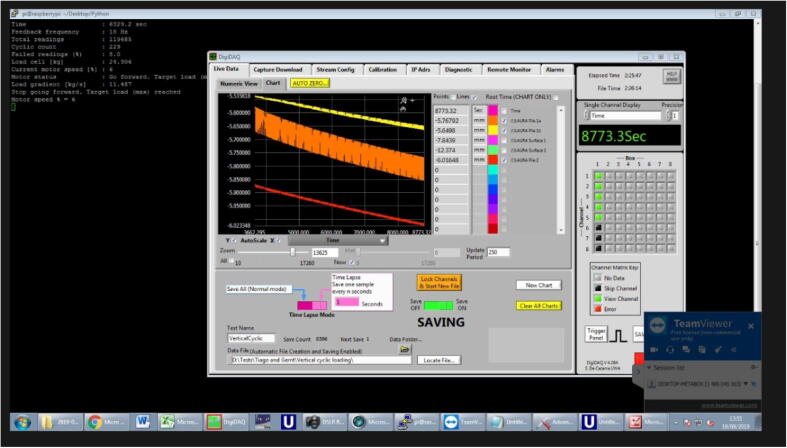Click the Windows Start orb
Screen dimensions: 787x448
[22, 422]
